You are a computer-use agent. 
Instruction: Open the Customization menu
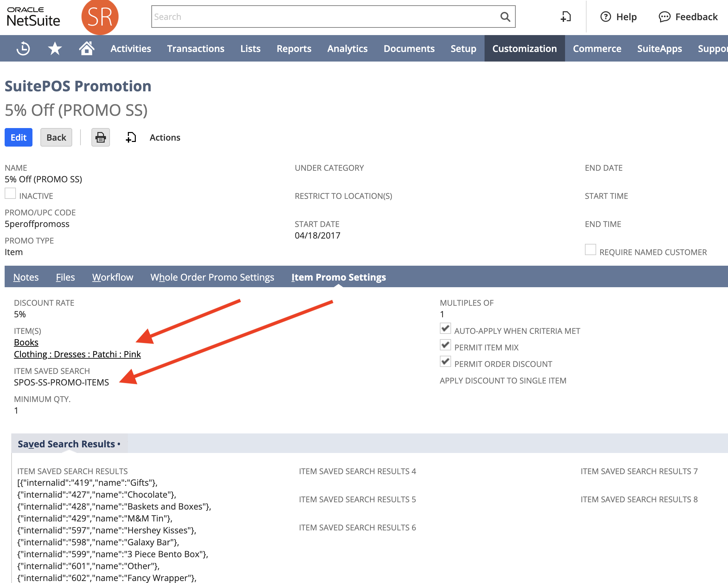pyautogui.click(x=524, y=49)
